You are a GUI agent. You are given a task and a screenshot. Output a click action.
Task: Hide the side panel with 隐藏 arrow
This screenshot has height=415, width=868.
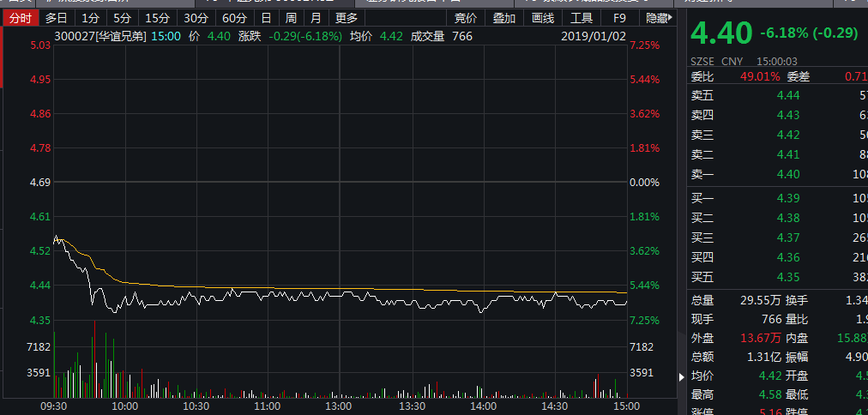(659, 18)
